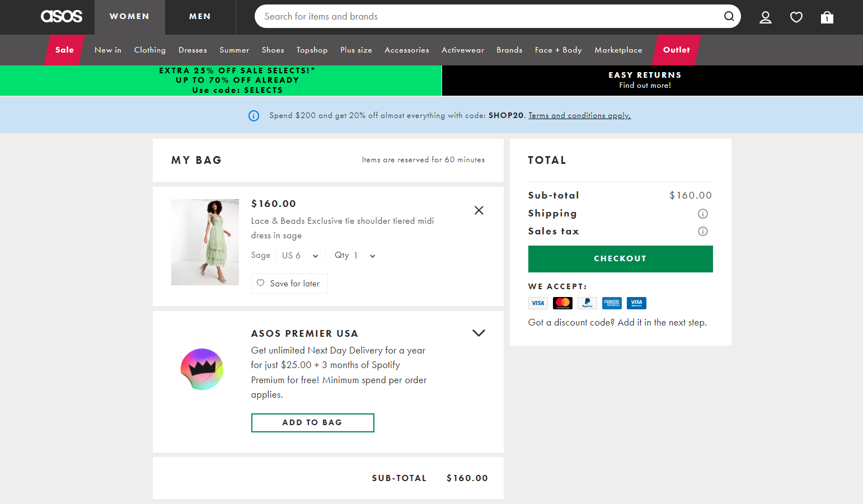This screenshot has width=863, height=504.
Task: Save the sage dress for later
Action: pos(289,283)
